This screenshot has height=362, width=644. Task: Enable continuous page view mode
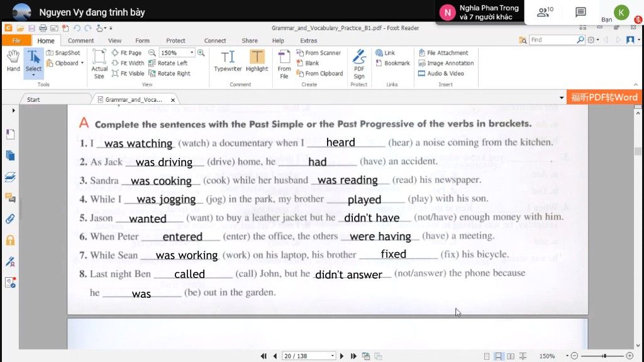(498, 356)
